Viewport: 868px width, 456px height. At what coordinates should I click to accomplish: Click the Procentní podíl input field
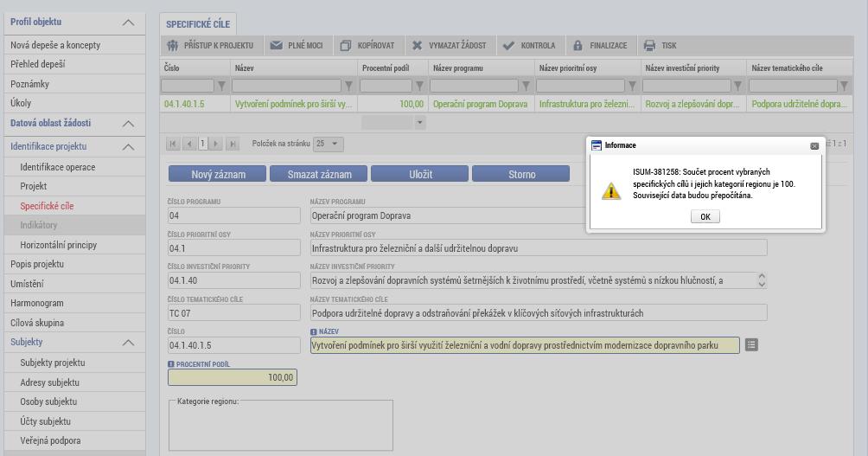(233, 377)
